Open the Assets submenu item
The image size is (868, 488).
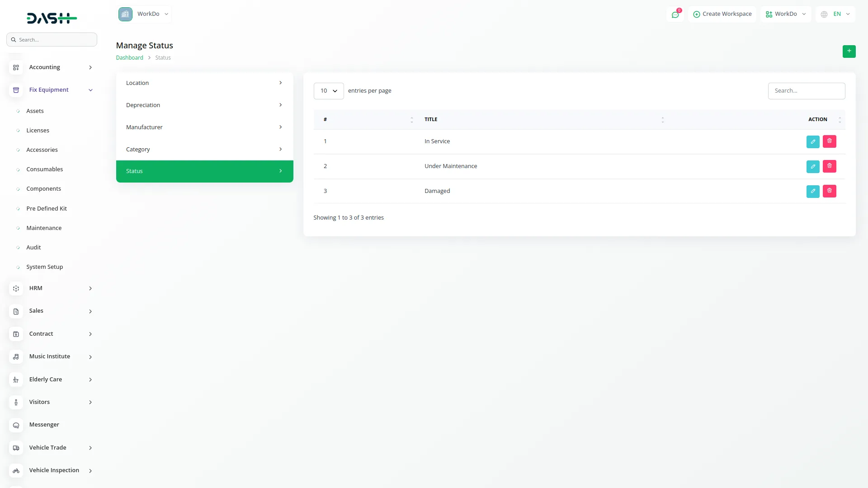[35, 111]
